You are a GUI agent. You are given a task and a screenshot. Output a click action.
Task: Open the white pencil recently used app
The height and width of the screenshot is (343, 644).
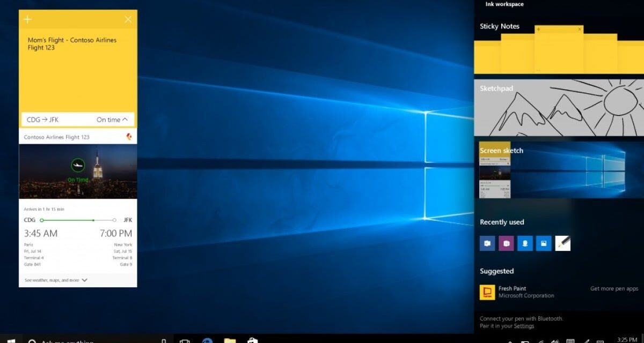tap(563, 243)
